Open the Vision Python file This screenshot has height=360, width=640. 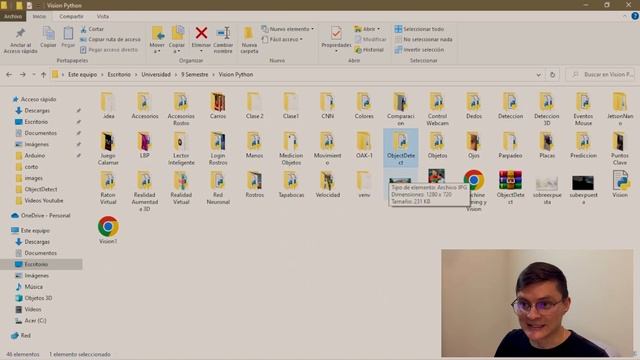[x=620, y=184]
